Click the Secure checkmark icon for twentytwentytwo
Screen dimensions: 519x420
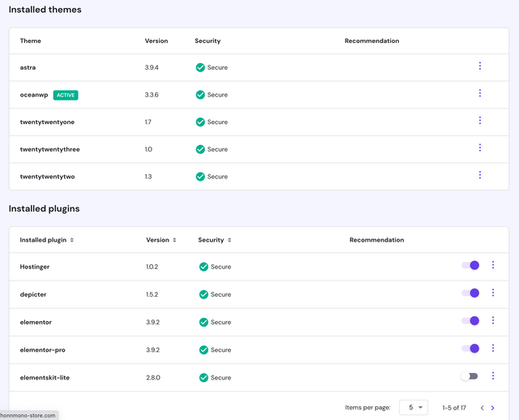pos(200,177)
